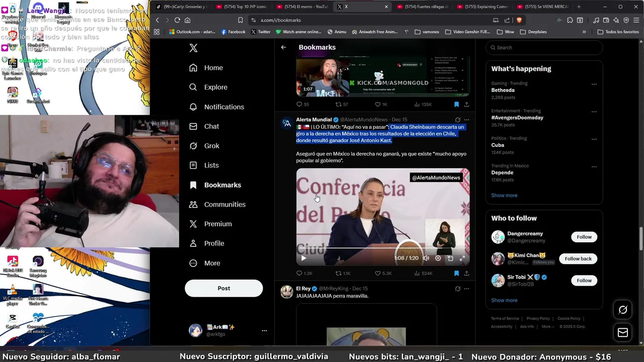The width and height of the screenshot is (644, 362).
Task: Open the Deepfakes bookmarks folder
Action: 533,32
